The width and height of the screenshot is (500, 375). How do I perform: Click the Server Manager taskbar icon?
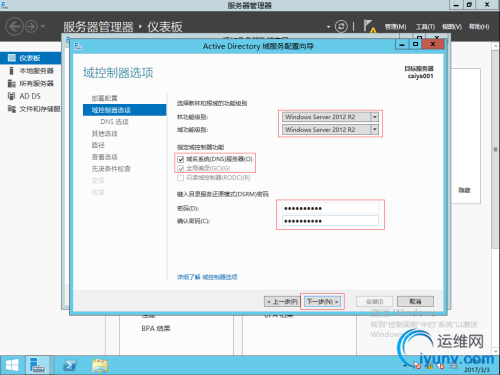(x=37, y=365)
